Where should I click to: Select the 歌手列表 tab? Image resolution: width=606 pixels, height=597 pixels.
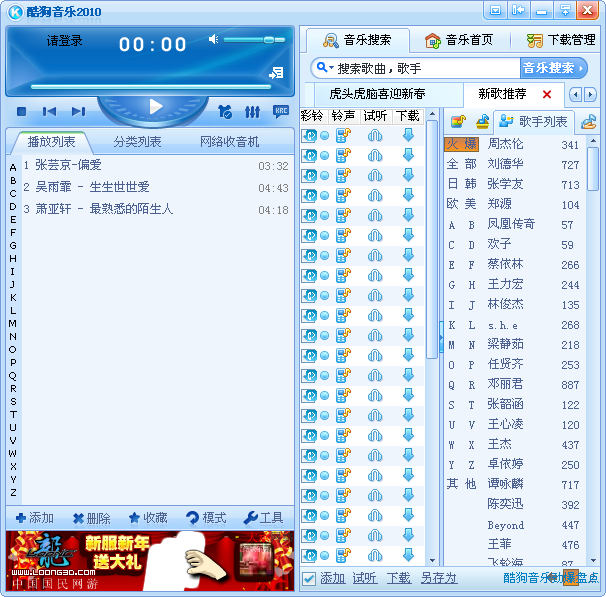point(533,122)
